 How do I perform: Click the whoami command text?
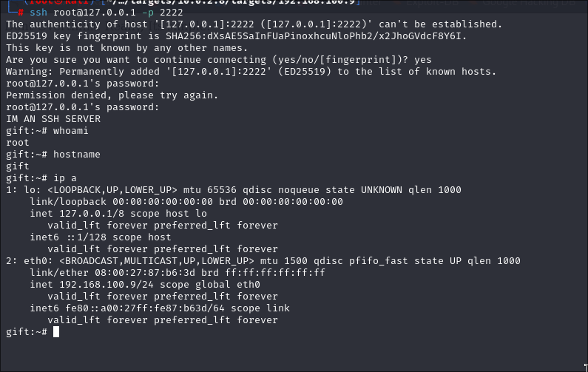71,131
